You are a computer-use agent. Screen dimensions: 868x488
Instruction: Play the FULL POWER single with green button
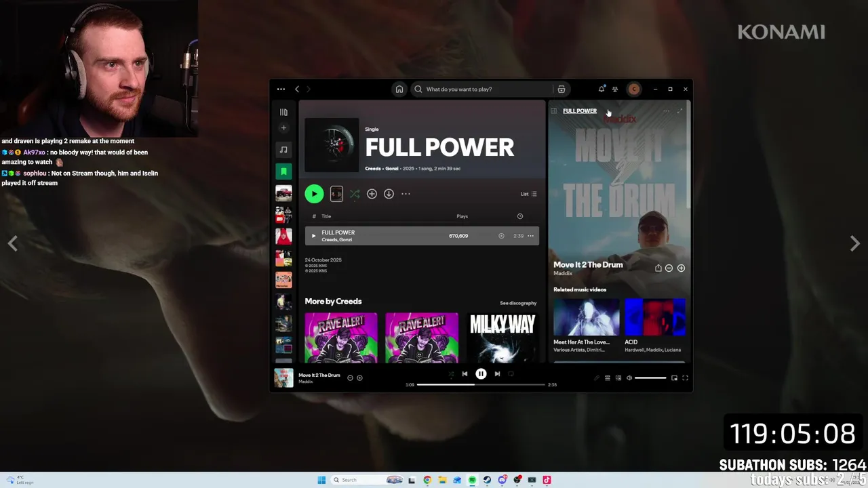(x=314, y=194)
